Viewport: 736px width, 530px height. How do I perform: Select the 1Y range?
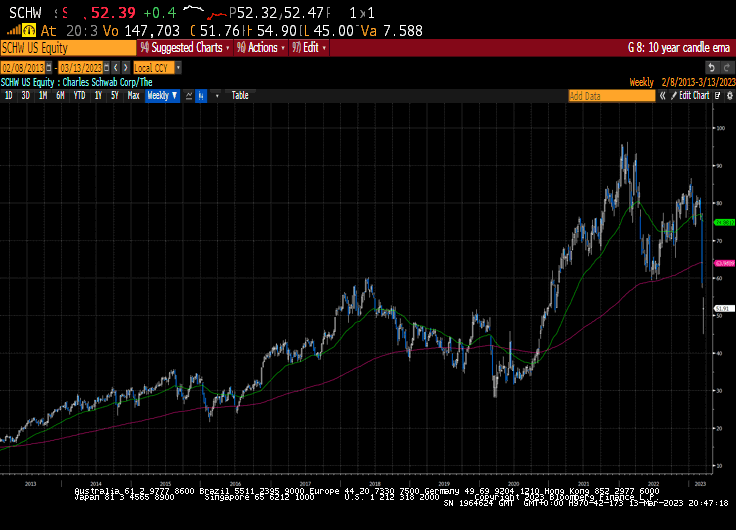(x=98, y=96)
